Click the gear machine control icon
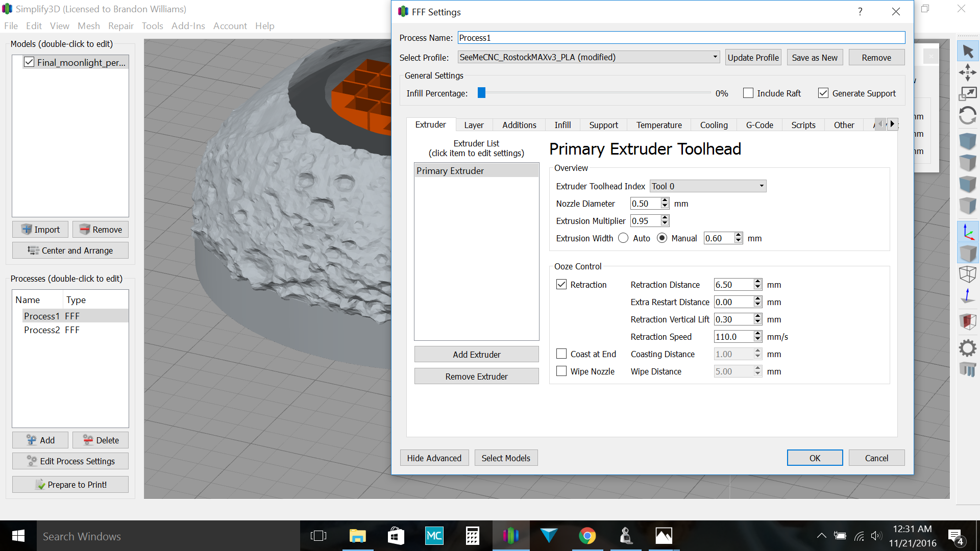This screenshot has height=551, width=980. 968,348
